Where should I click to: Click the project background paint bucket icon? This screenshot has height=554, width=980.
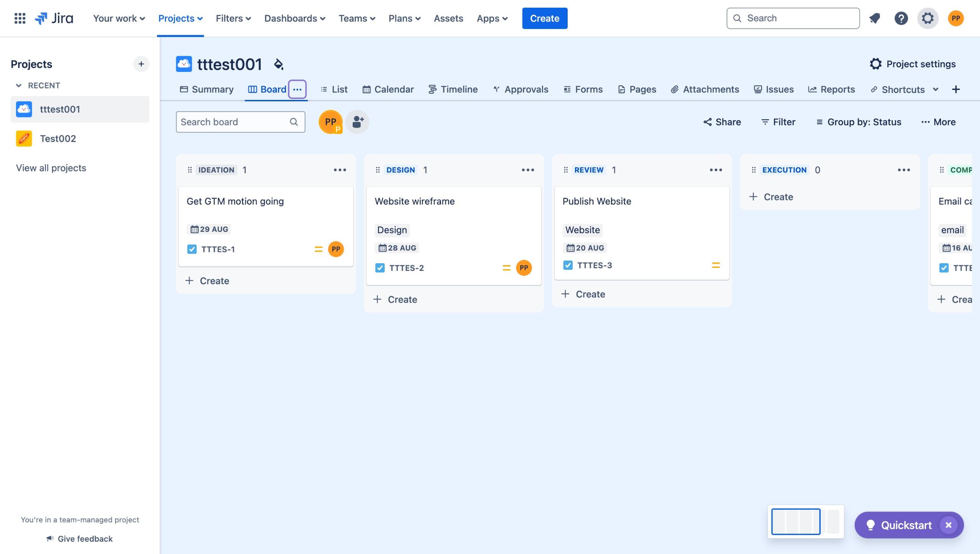tap(279, 64)
